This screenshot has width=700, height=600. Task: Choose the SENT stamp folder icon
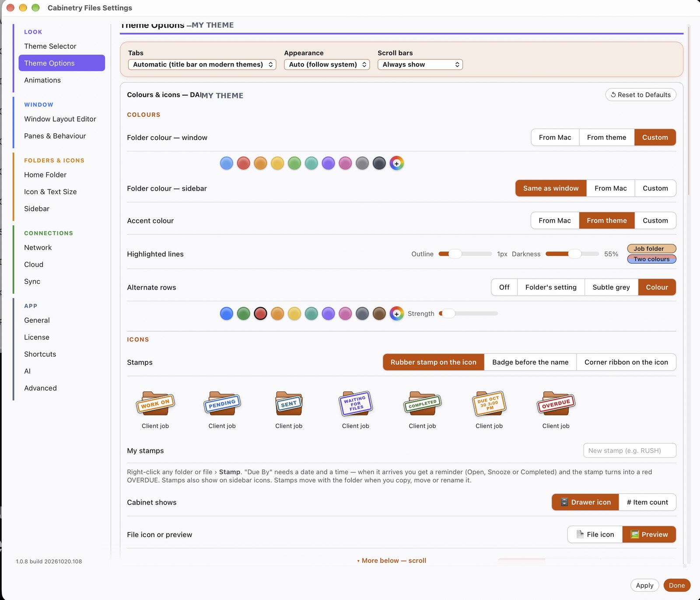click(289, 403)
